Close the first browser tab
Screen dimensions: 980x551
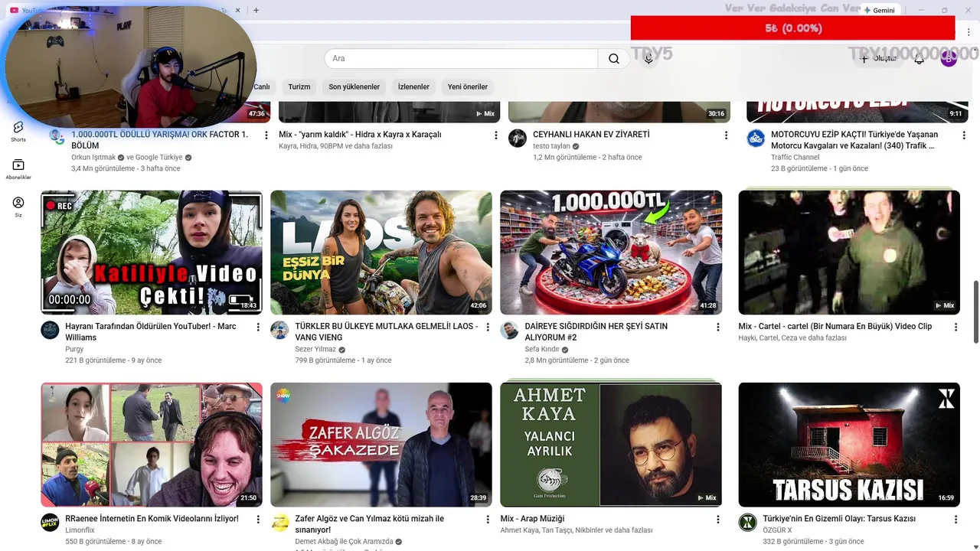[237, 11]
